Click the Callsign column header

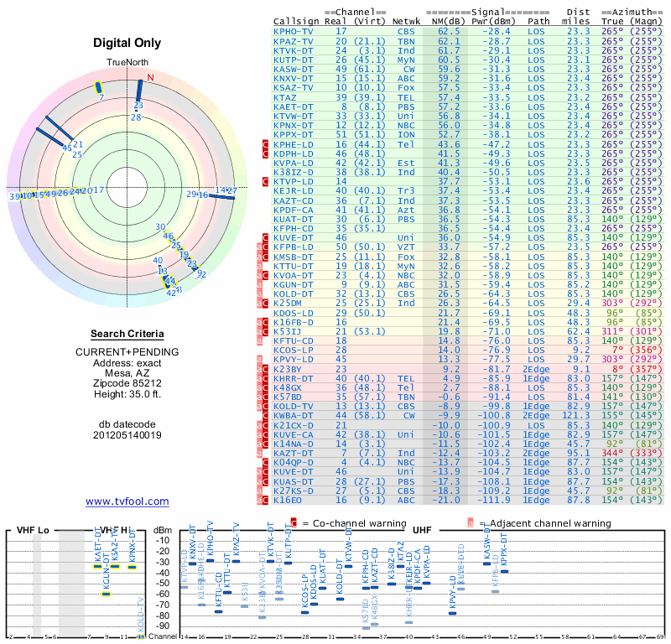296,22
